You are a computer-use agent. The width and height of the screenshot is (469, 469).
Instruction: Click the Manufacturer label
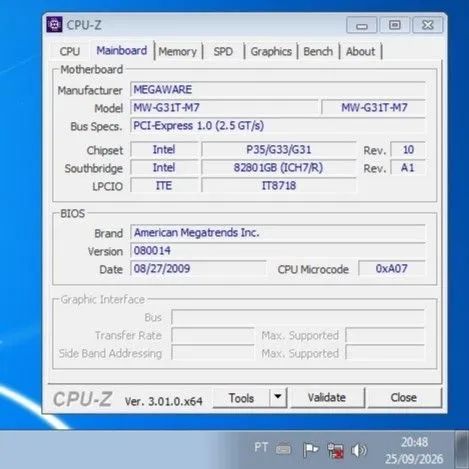[90, 90]
